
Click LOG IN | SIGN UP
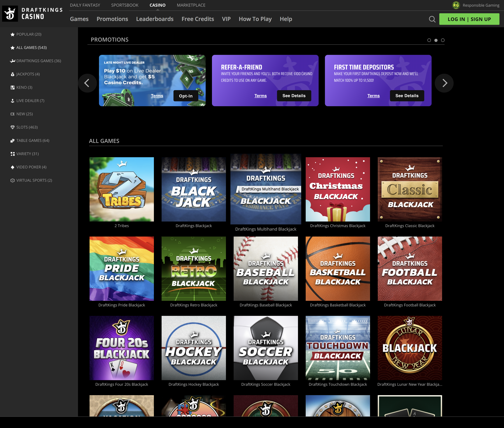[x=470, y=19]
